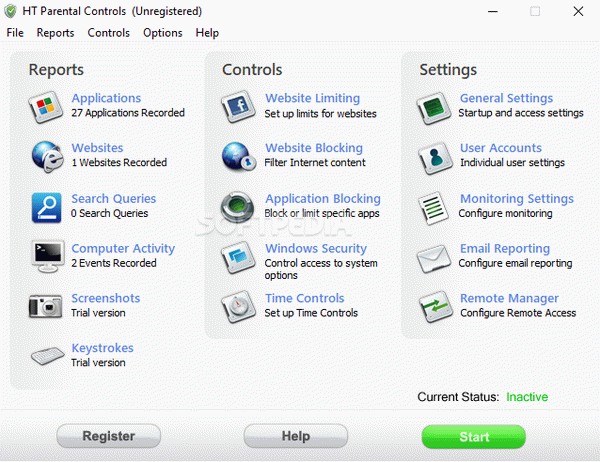Open the Help menu in menu bar
Image resolution: width=600 pixels, height=462 pixels.
point(207,33)
